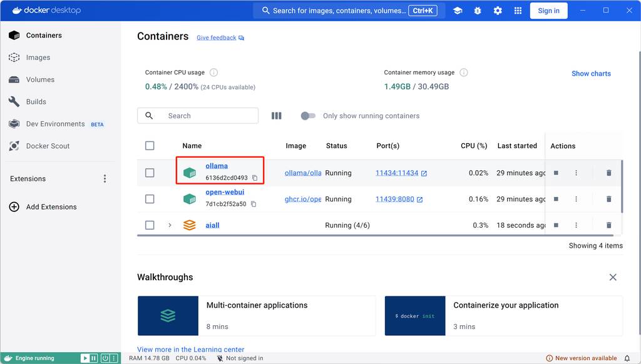641x364 pixels.
Task: Check the ollama container checkbox
Action: [x=150, y=173]
